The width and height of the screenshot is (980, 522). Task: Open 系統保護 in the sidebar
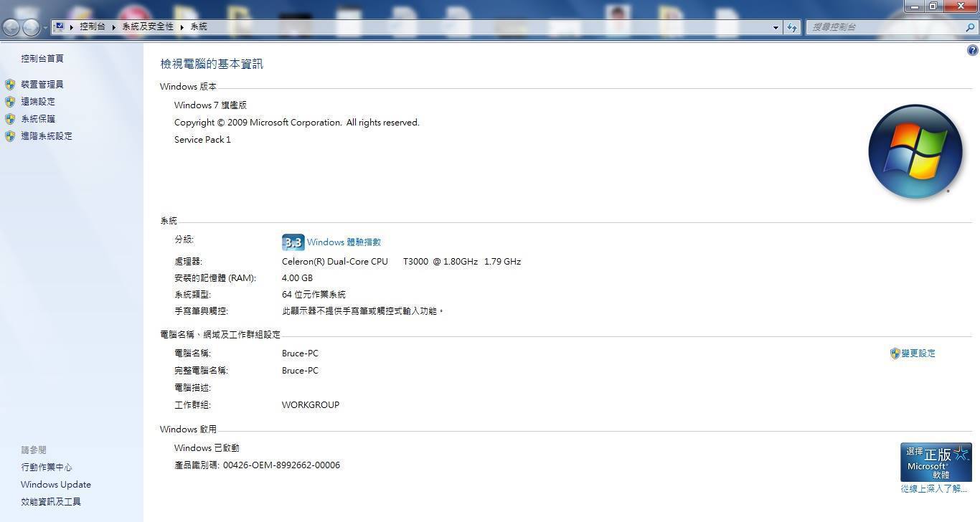(x=38, y=118)
